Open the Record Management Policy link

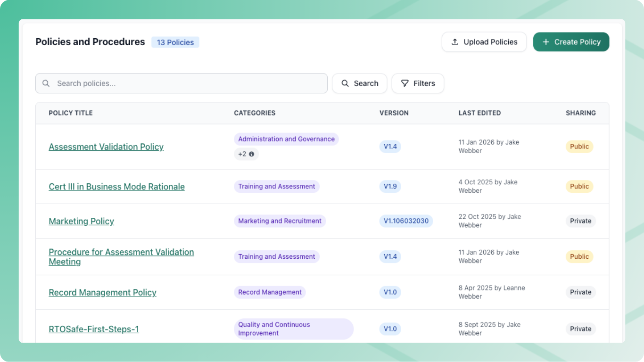[x=102, y=292]
